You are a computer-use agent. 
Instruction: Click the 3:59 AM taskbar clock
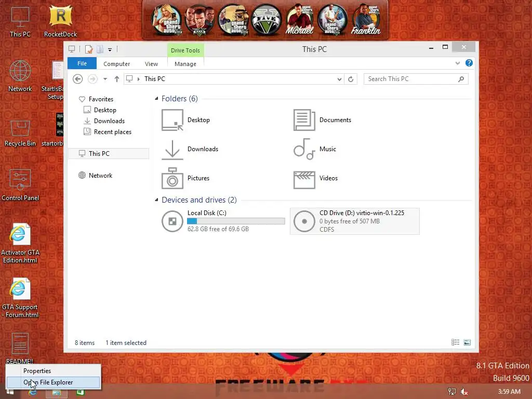(509, 392)
